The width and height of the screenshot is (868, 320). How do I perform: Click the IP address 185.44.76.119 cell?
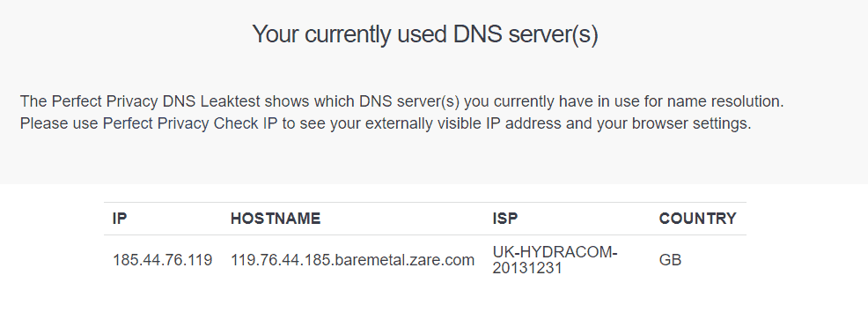162,259
